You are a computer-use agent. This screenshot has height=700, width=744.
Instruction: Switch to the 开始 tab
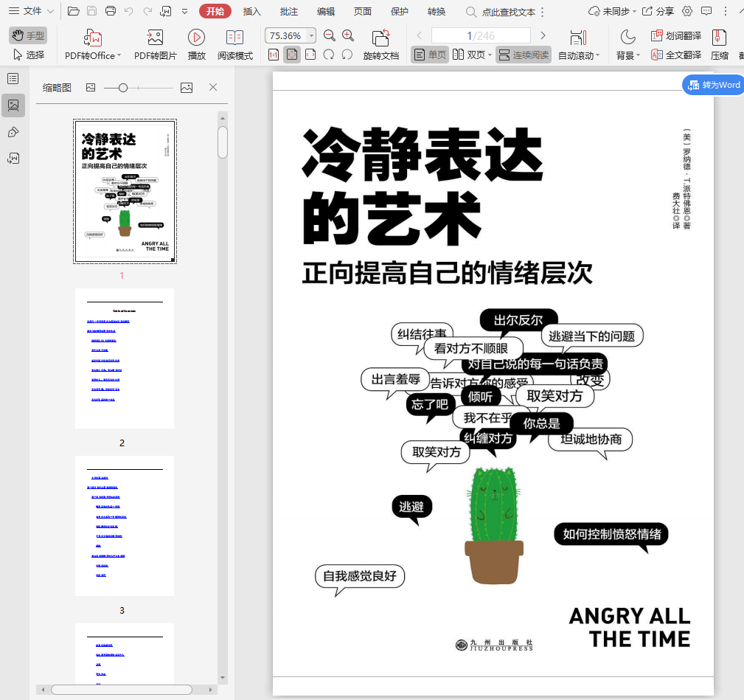[x=215, y=11]
